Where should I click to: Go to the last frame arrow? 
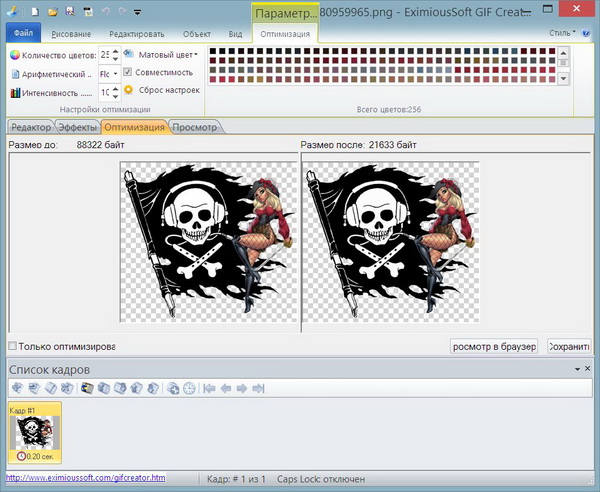[258, 389]
